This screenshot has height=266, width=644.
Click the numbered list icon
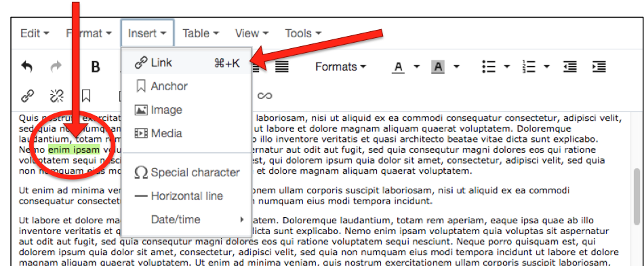(x=529, y=66)
